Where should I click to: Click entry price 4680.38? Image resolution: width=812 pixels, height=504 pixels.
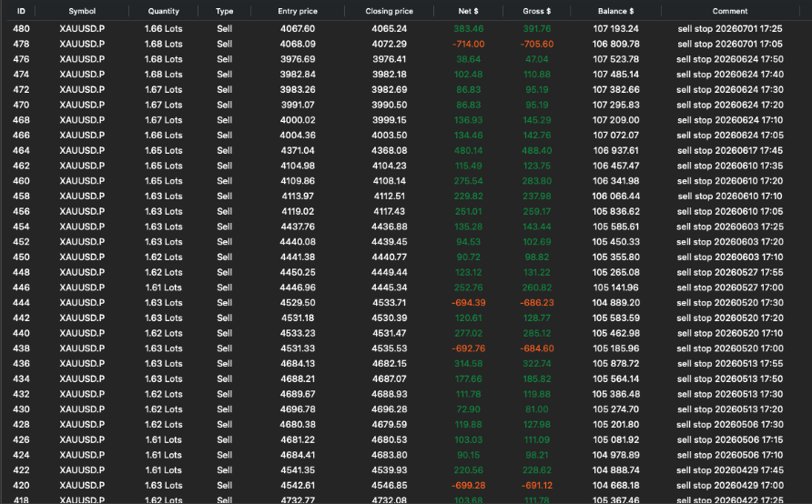(x=298, y=424)
